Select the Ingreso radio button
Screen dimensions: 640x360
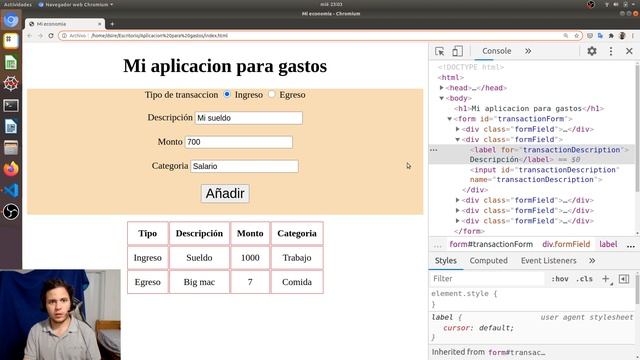[227, 94]
